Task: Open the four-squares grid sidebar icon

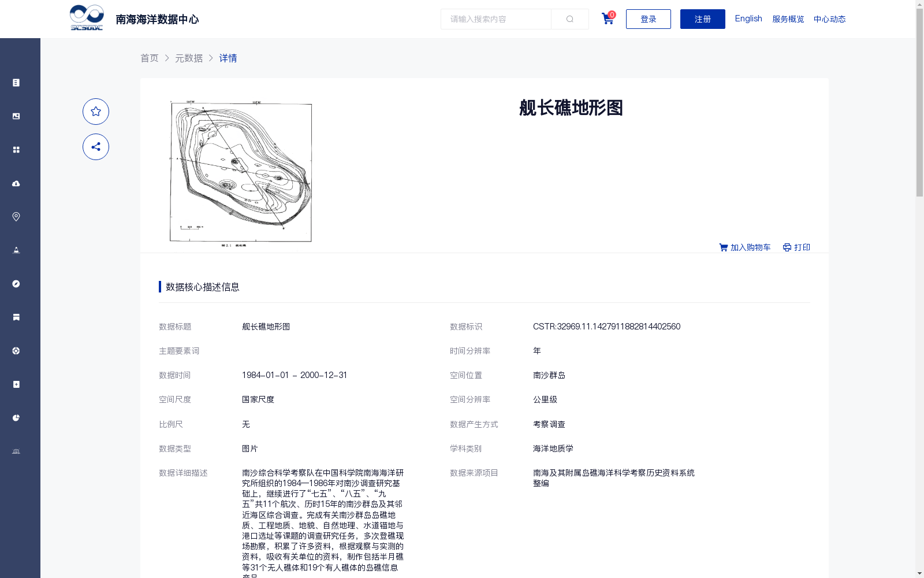Action: (16, 150)
